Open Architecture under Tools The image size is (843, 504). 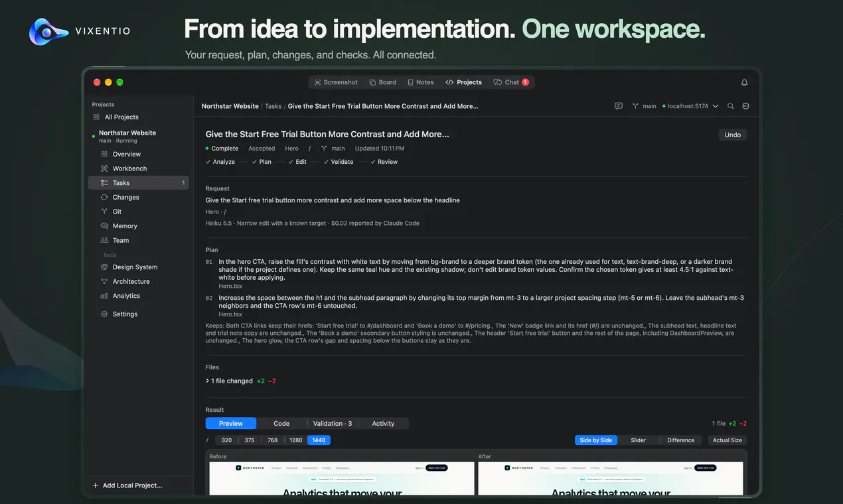click(138, 281)
